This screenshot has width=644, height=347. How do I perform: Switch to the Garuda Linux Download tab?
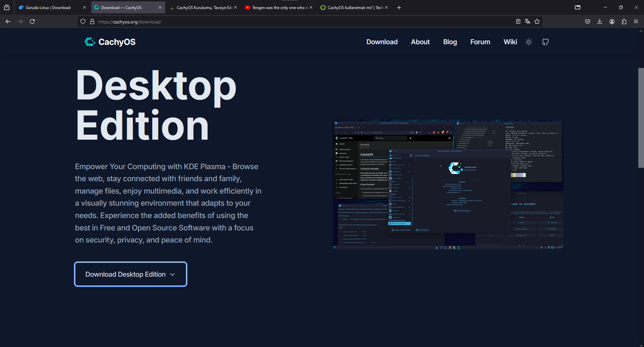tap(52, 7)
